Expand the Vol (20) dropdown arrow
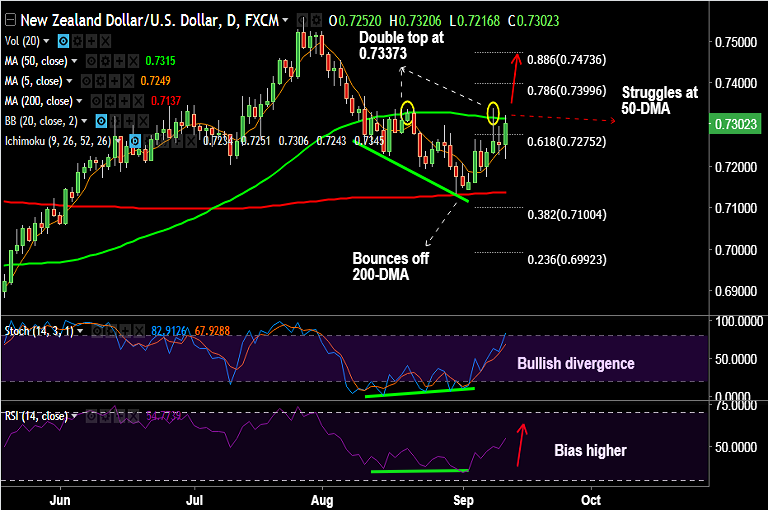 pyautogui.click(x=47, y=41)
